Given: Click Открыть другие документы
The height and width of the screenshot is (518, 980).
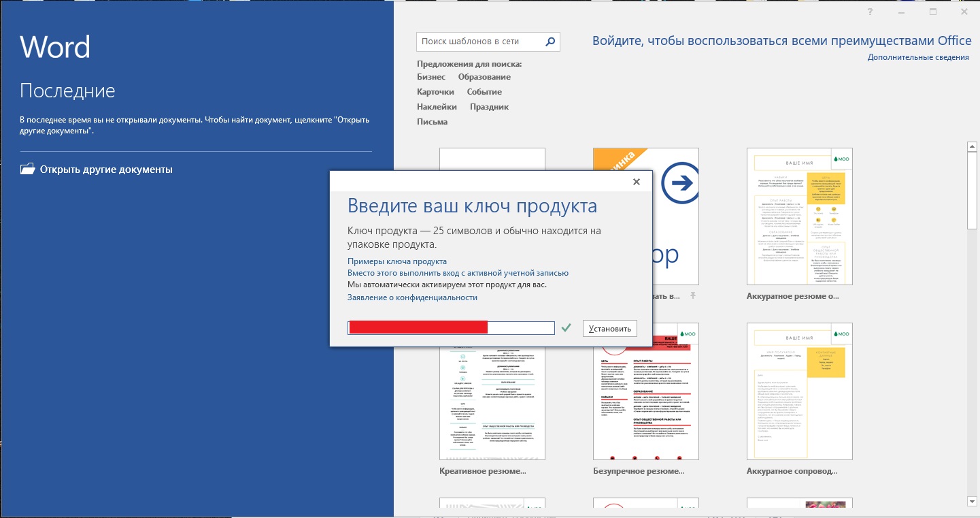Looking at the screenshot, I should [106, 169].
